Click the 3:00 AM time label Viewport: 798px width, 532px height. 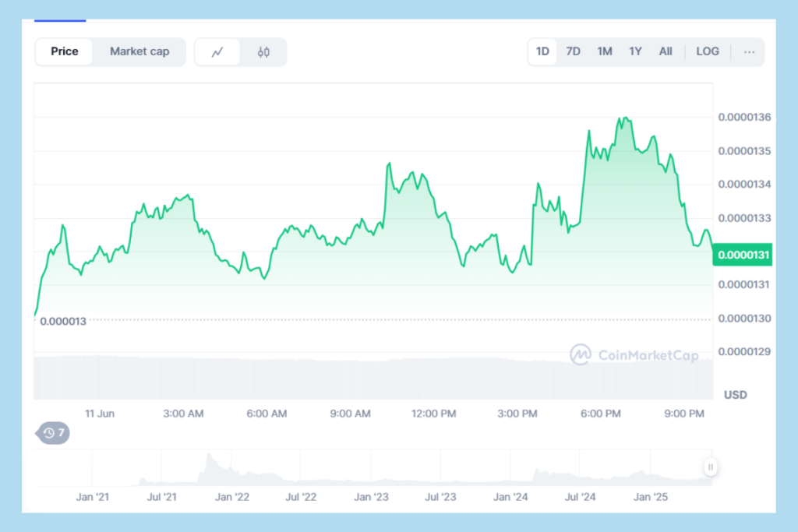[x=183, y=414]
